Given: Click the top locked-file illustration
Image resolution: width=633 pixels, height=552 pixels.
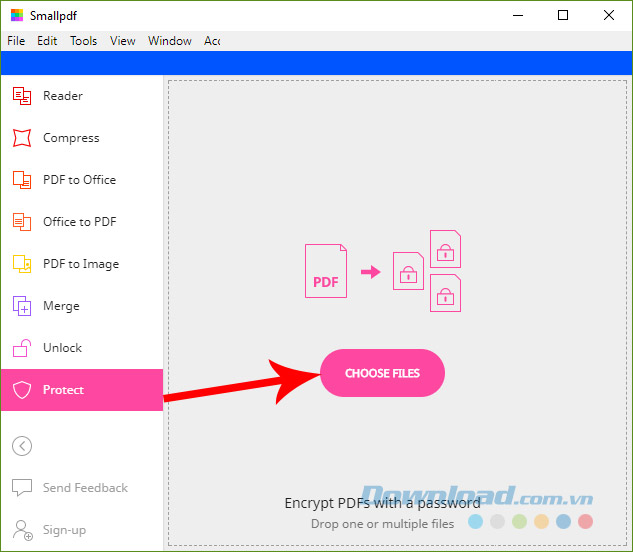Looking at the screenshot, I should tap(445, 249).
